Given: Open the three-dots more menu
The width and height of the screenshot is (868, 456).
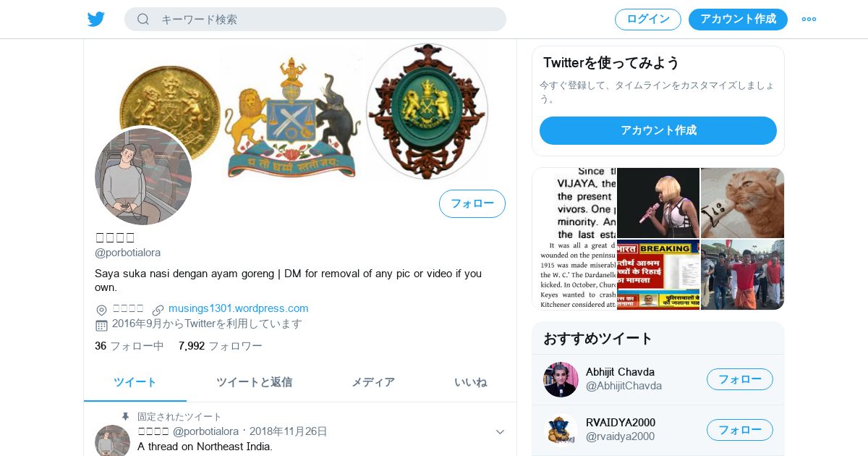Looking at the screenshot, I should 809,20.
